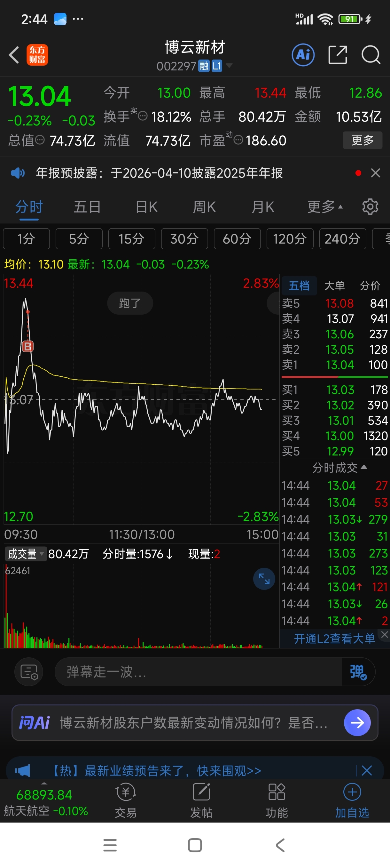Select the 30分 interval
The height and width of the screenshot is (868, 390).
[184, 238]
